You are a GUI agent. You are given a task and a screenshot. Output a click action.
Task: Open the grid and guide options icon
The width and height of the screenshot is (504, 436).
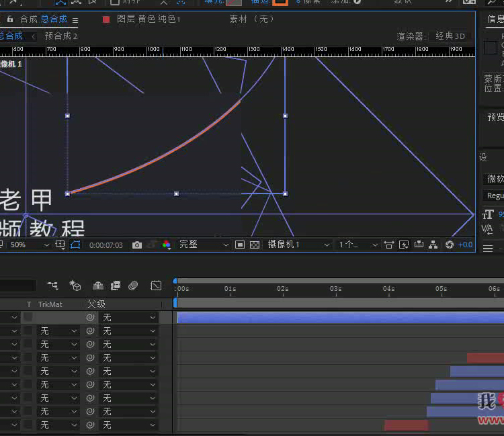pyautogui.click(x=60, y=245)
